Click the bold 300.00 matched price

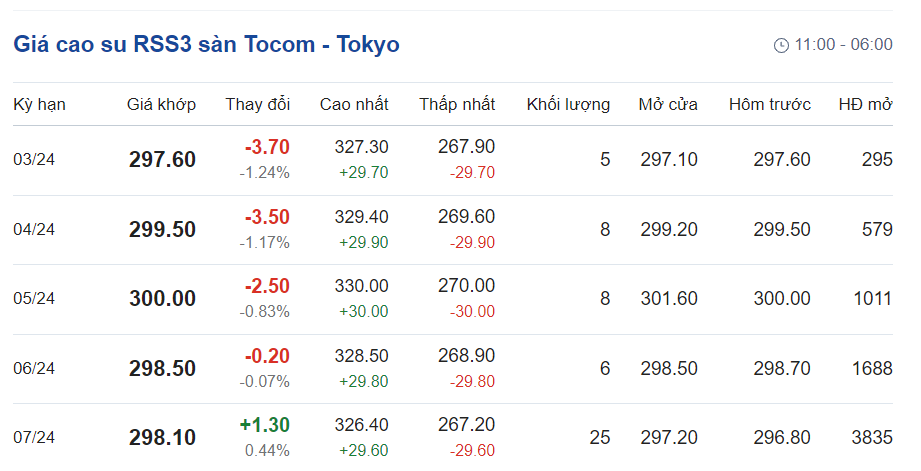tap(162, 299)
